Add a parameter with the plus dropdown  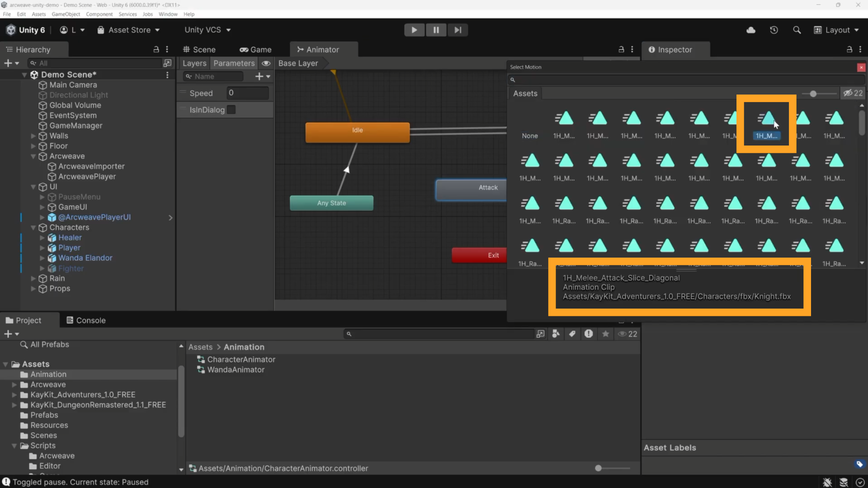(263, 76)
